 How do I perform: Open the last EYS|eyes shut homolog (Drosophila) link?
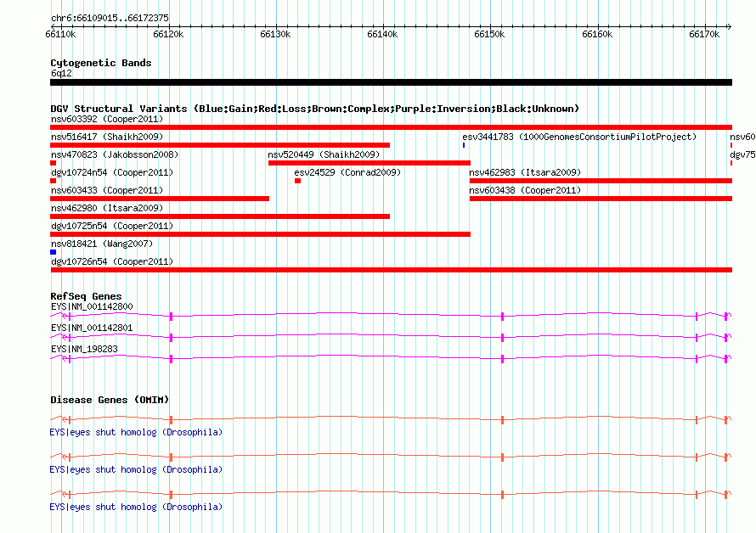(136, 507)
